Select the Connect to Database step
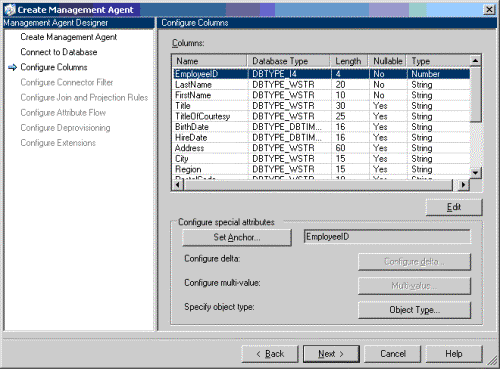 click(x=59, y=52)
